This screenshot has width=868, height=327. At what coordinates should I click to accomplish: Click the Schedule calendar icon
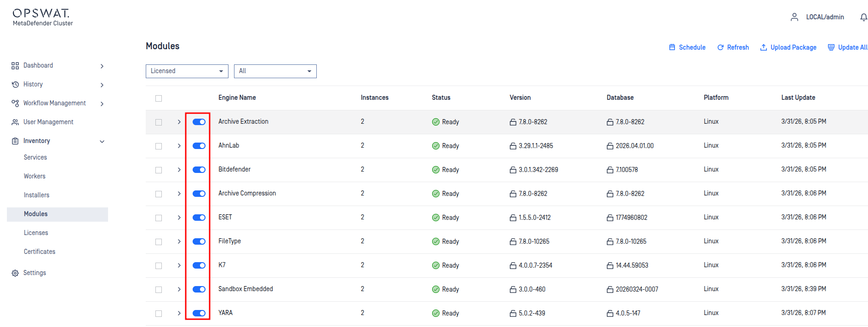672,47
